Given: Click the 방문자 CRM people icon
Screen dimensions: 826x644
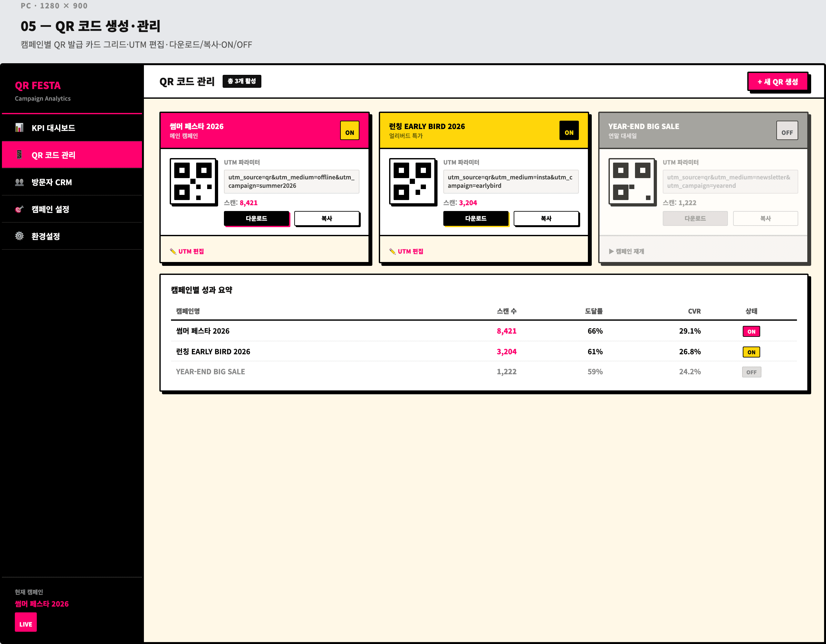Looking at the screenshot, I should click(x=19, y=182).
